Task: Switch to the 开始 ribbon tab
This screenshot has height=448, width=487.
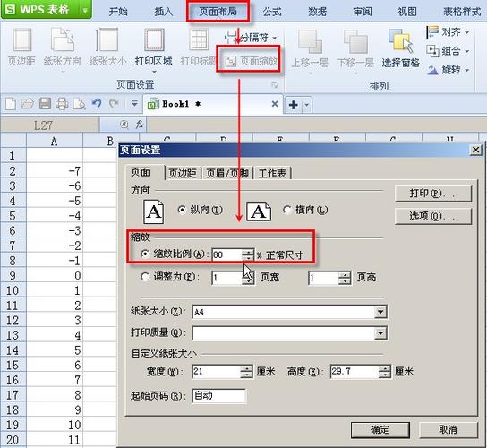Action: point(118,12)
